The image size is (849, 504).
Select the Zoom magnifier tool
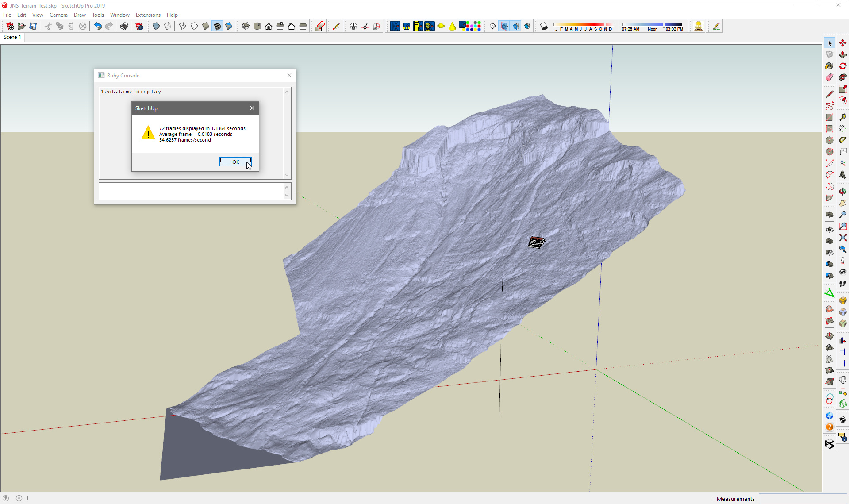[x=842, y=215]
